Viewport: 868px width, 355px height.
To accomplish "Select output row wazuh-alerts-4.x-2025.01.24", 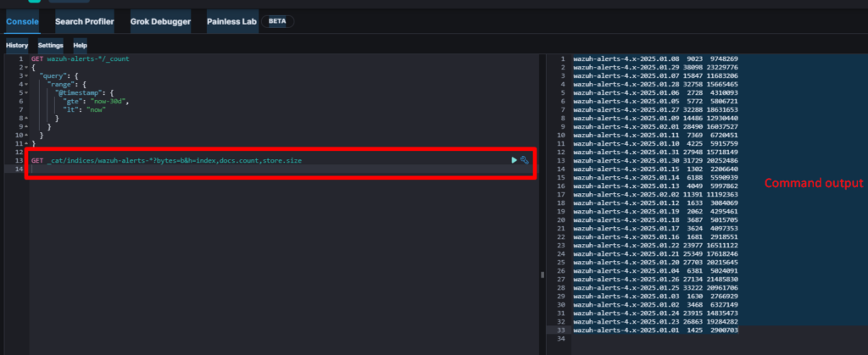I will (655, 313).
